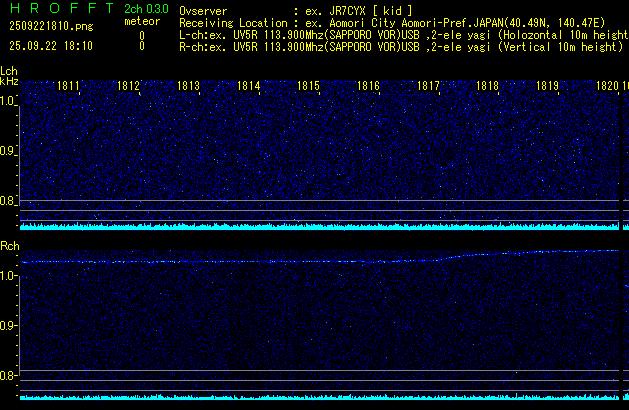
Task: Click the Rch 0.9 frequency label
Action: (x=8, y=326)
